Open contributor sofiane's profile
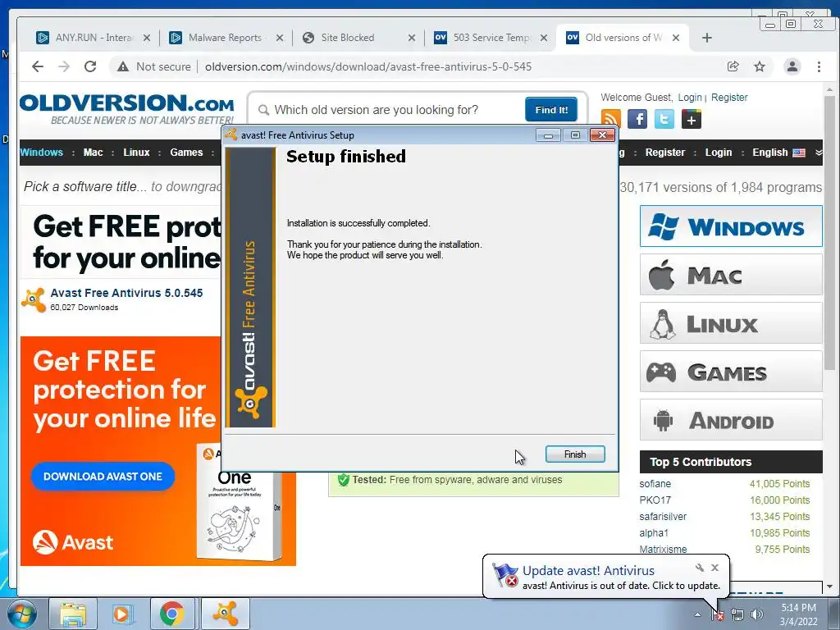Screen dimensions: 840x630 (655, 484)
